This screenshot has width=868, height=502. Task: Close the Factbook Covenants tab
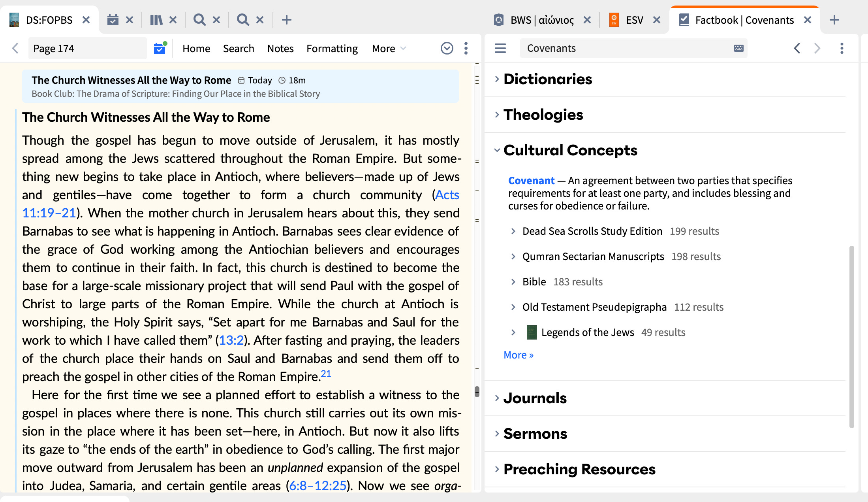[x=808, y=20]
